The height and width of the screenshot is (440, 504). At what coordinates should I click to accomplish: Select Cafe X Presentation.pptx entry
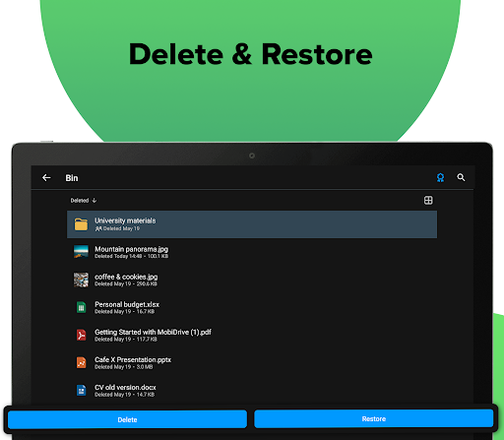tap(252, 362)
